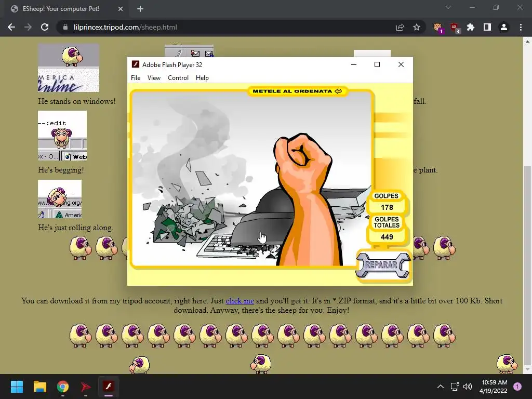Share this page icon in address bar

click(400, 27)
